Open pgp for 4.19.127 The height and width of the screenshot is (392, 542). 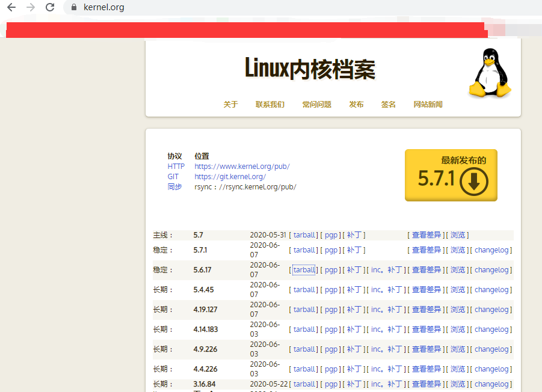tap(331, 310)
